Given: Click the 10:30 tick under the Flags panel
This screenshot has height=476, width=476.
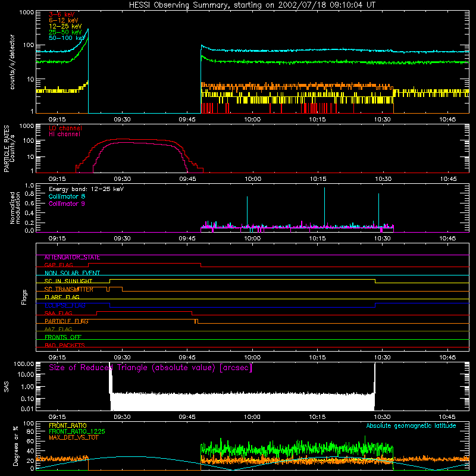Looking at the screenshot, I should point(382,358).
